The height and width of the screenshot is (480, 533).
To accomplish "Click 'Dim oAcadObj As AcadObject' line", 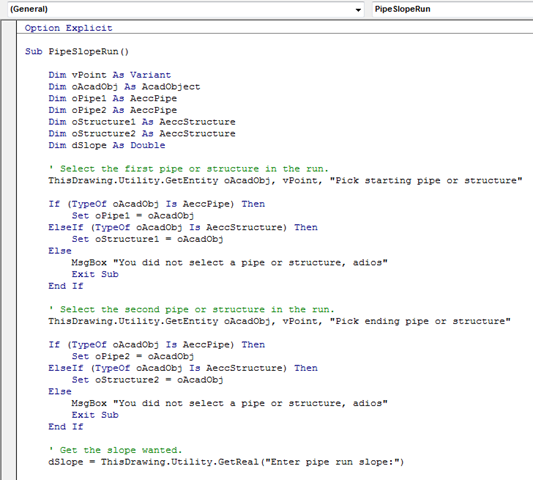I will [x=124, y=87].
